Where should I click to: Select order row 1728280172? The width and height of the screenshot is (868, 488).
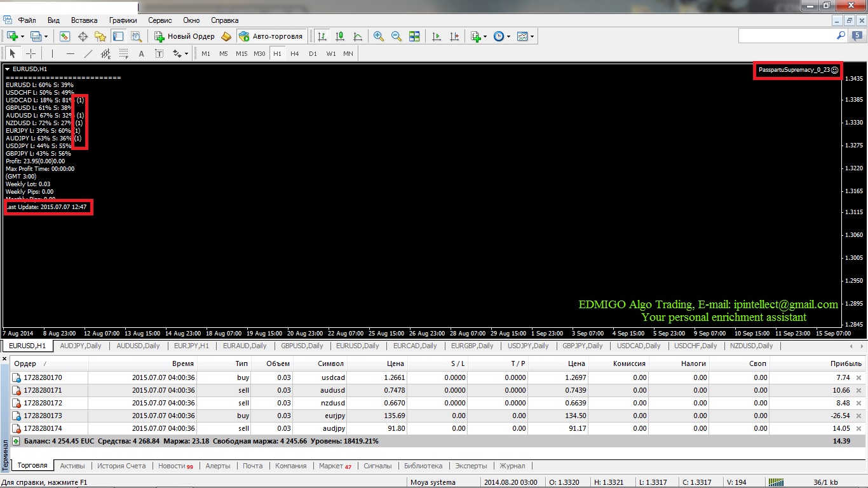[438, 403]
